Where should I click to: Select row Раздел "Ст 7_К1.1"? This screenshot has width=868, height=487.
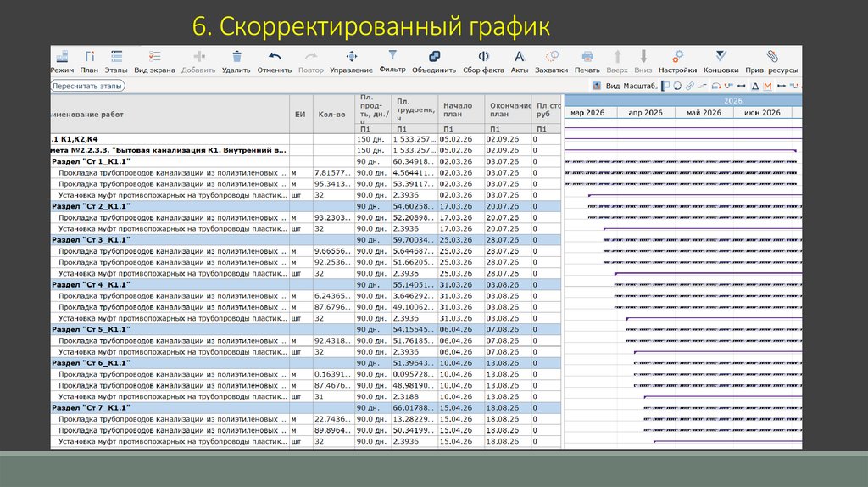pyautogui.click(x=305, y=408)
